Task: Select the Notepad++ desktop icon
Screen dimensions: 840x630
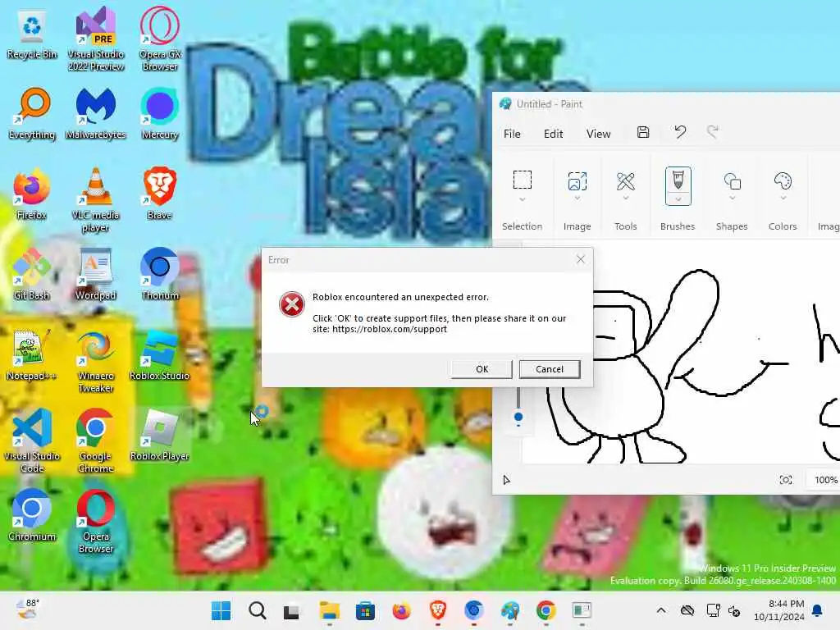Action: (32, 355)
